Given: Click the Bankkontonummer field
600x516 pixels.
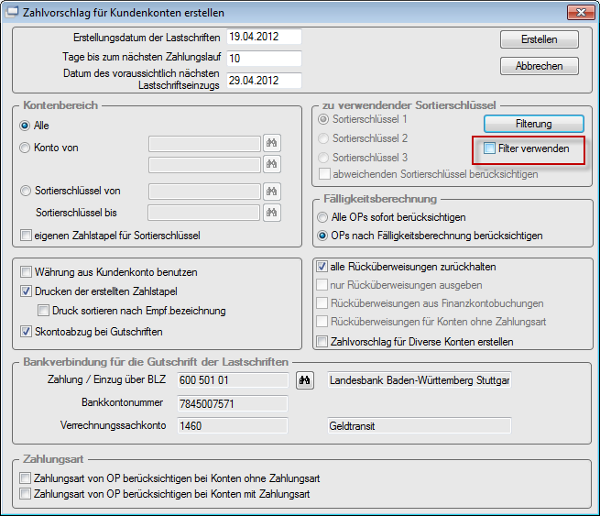Looking at the screenshot, I should (233, 404).
